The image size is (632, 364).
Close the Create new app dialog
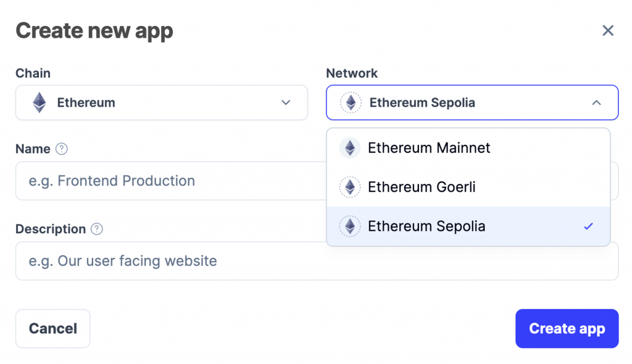click(608, 31)
